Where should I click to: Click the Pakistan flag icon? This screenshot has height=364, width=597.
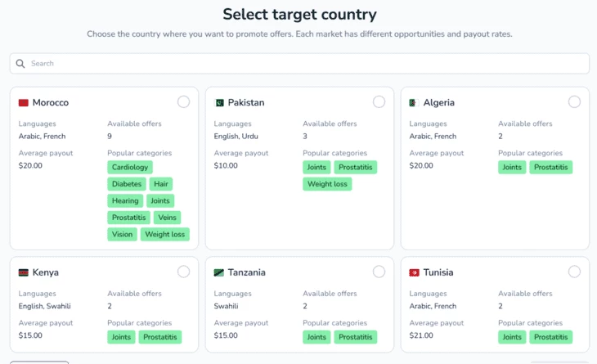point(219,103)
